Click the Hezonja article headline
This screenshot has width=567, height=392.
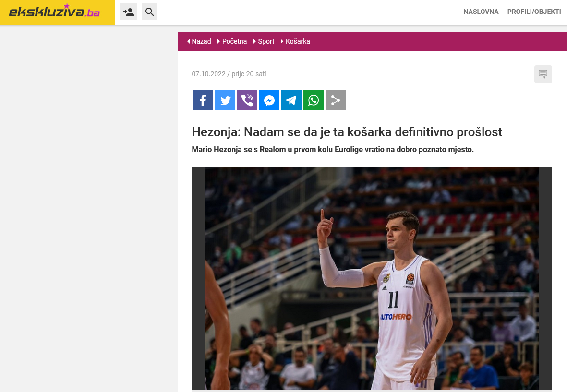click(347, 132)
